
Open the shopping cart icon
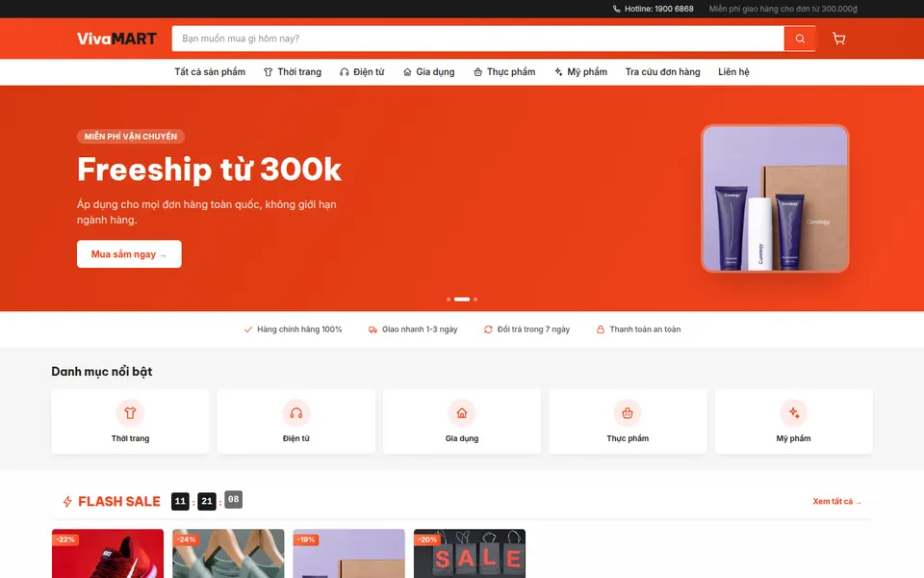point(838,39)
